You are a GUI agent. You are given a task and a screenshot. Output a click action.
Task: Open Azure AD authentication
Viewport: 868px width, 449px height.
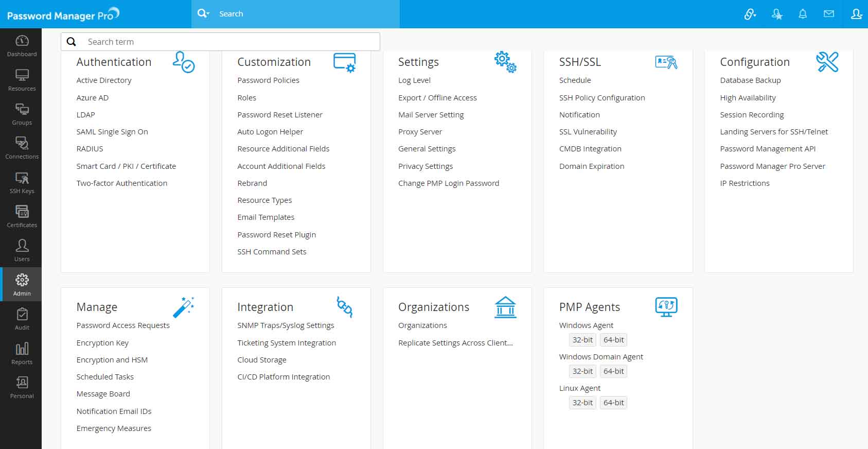click(93, 98)
